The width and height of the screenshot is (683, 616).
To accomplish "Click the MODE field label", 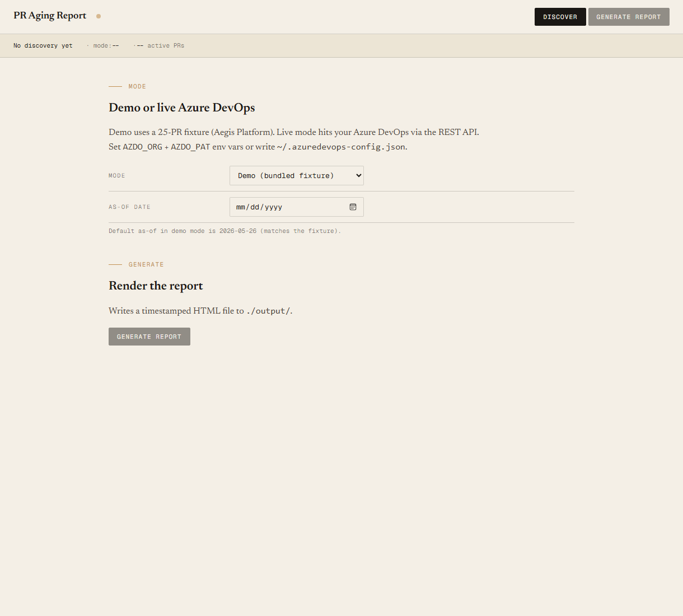I will [x=117, y=176].
